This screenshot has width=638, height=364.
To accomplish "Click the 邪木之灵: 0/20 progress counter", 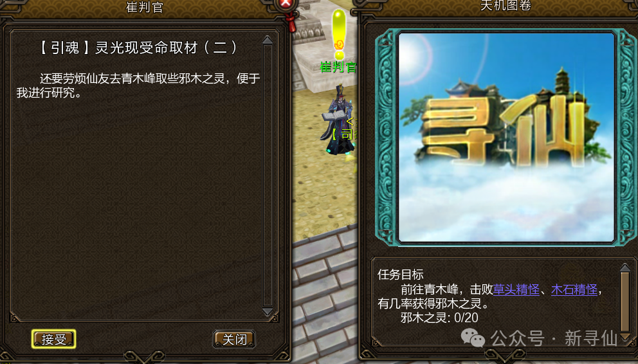I will 439,318.
